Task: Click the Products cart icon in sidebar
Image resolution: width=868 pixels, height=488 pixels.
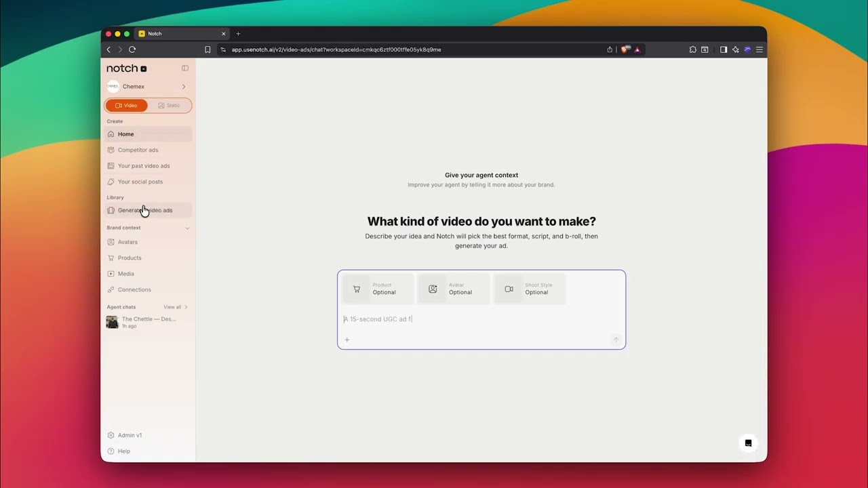Action: (x=111, y=258)
